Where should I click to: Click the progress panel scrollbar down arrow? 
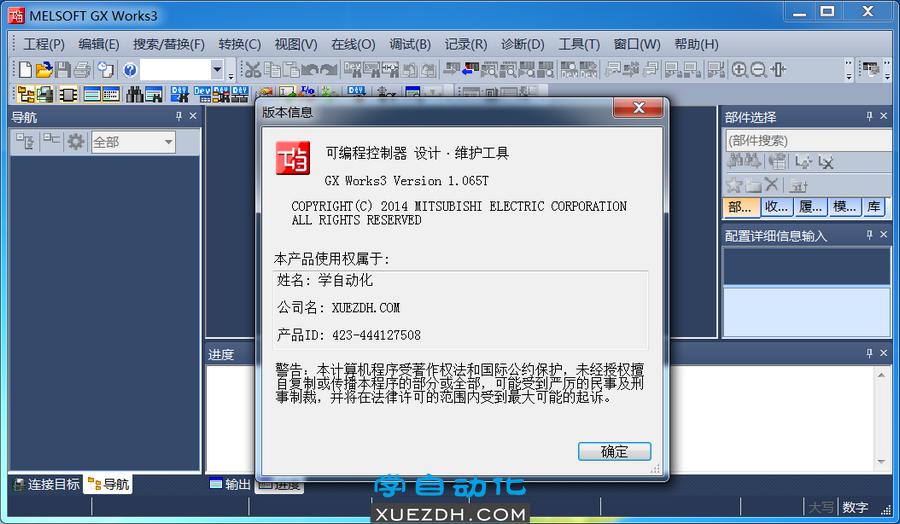click(x=881, y=461)
